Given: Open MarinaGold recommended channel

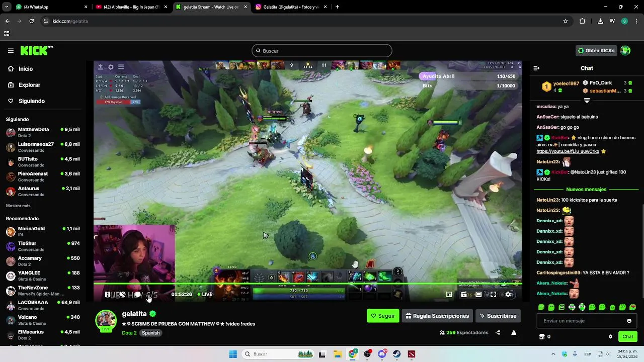Looking at the screenshot, I should tap(43, 231).
